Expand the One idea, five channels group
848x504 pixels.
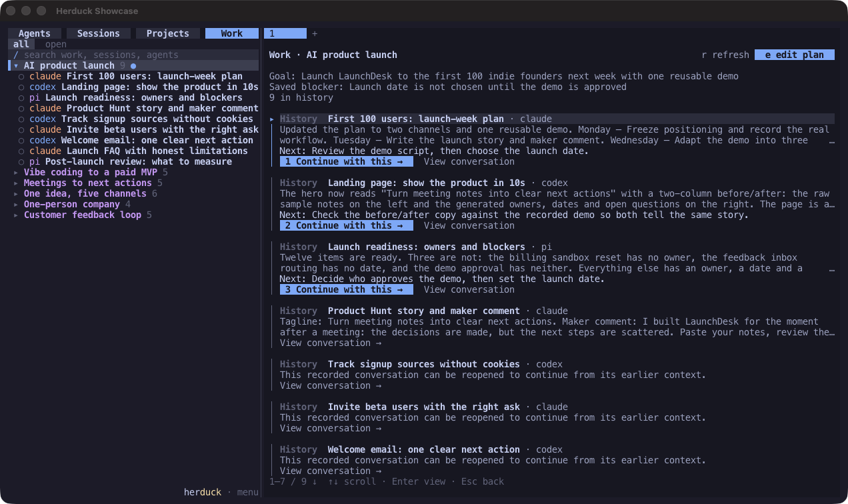click(x=16, y=193)
